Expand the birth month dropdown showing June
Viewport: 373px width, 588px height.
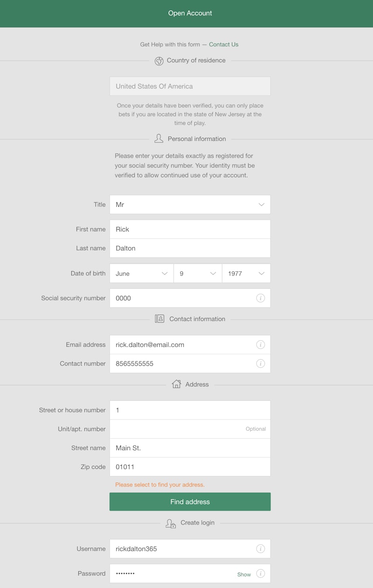pos(141,273)
